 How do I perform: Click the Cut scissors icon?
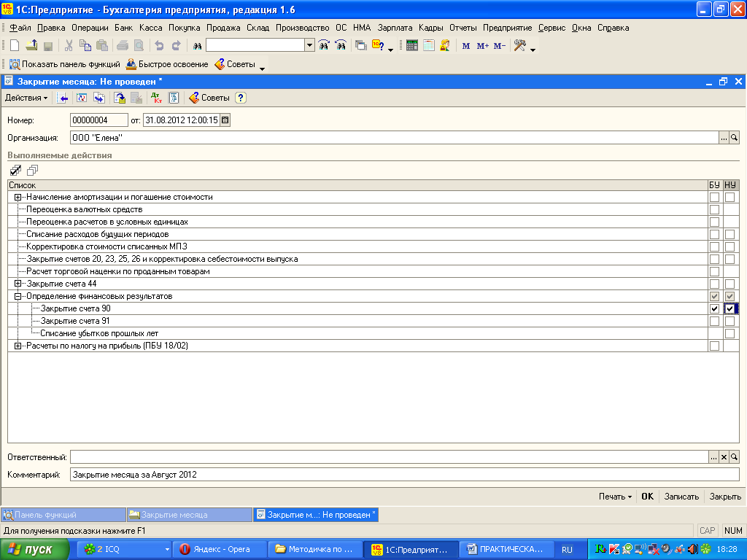click(69, 46)
